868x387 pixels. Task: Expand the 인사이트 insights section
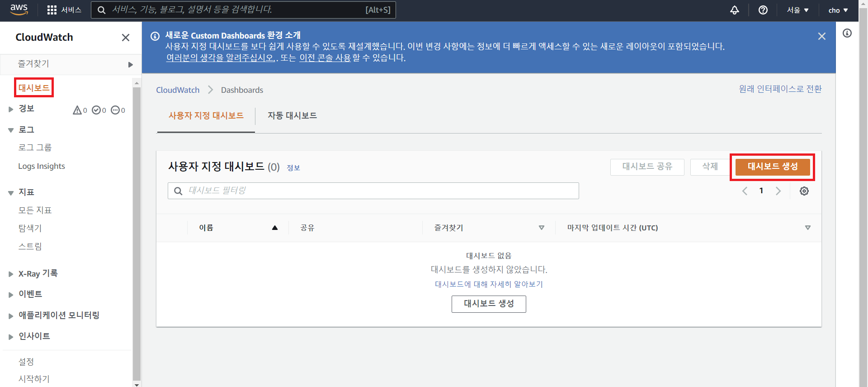10,337
